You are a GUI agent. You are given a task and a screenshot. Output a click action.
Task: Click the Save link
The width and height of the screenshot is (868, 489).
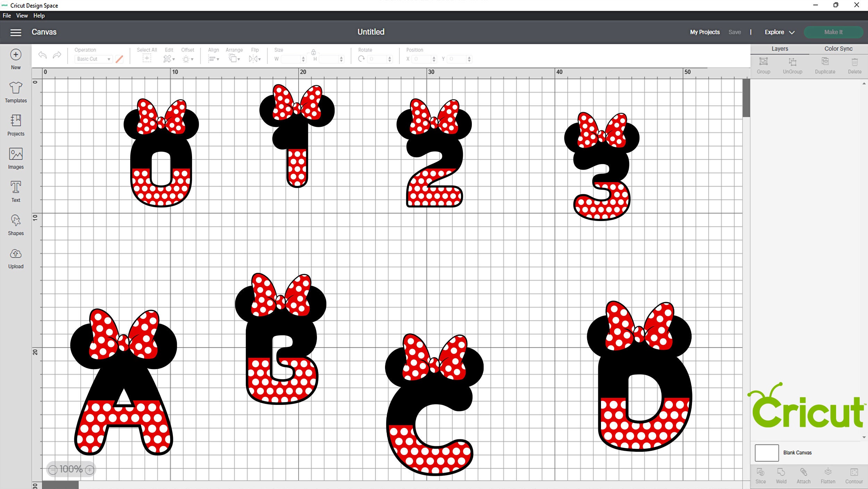tap(735, 32)
